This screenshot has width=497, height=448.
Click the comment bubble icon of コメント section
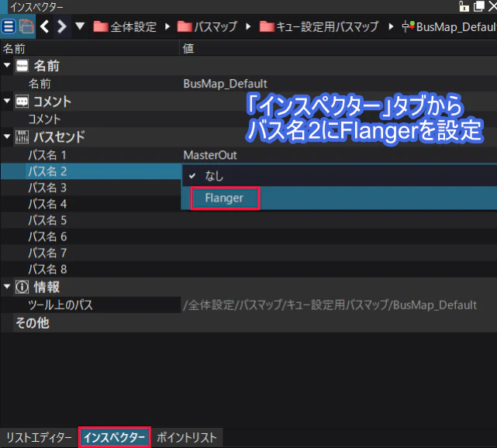click(x=22, y=102)
